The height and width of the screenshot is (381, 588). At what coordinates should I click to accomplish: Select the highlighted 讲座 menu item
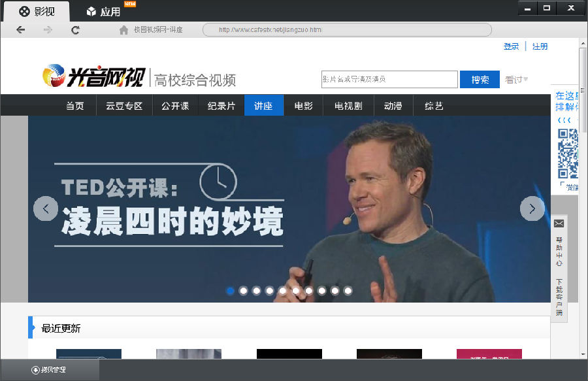click(264, 106)
